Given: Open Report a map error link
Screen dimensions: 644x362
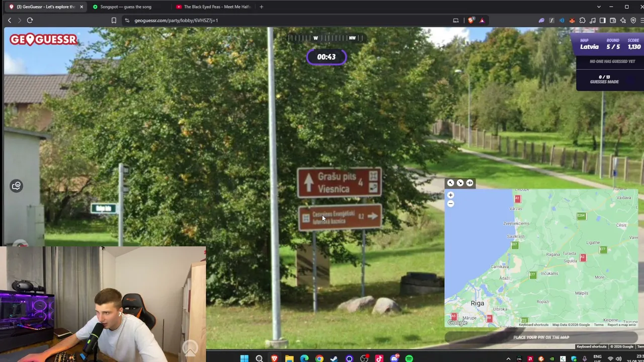Looking at the screenshot, I should [x=622, y=325].
